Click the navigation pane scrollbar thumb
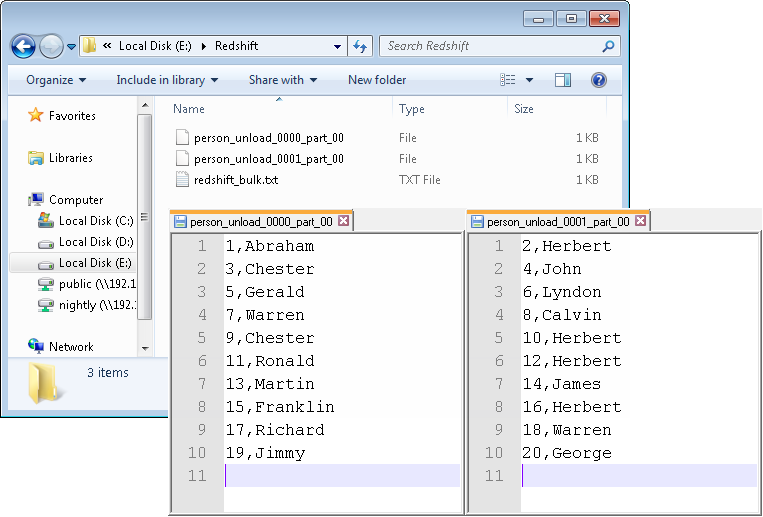The height and width of the screenshot is (517, 763). tap(145, 217)
